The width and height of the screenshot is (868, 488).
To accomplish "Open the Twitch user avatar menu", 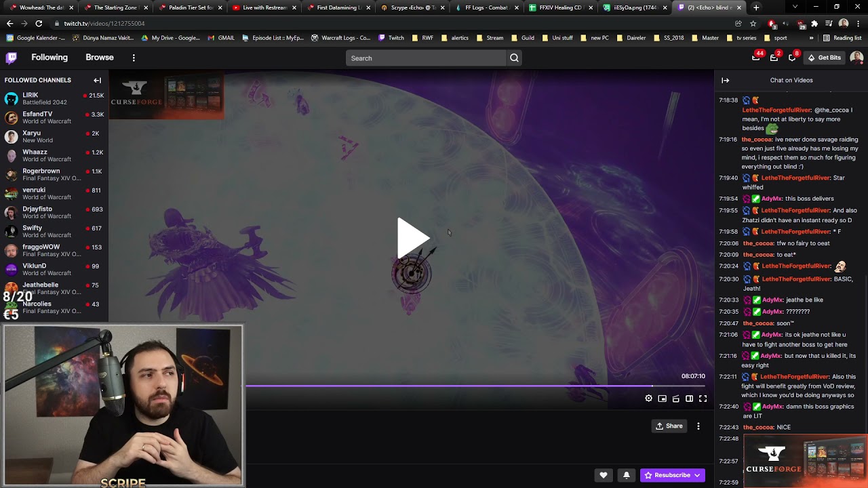I will pos(856,58).
